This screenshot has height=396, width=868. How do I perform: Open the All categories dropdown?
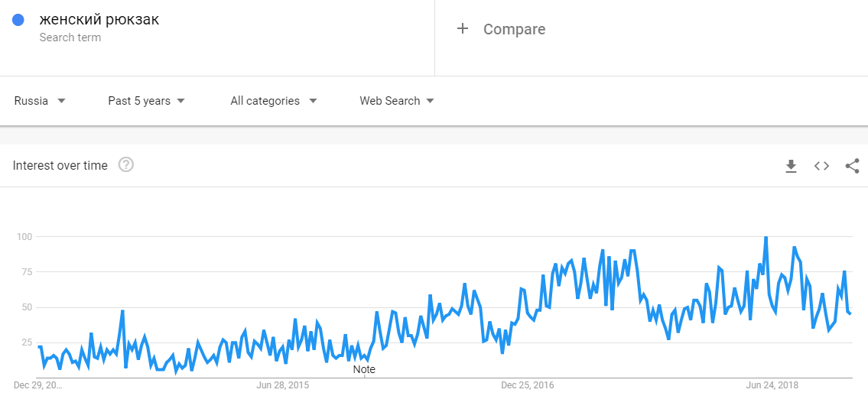pos(273,101)
